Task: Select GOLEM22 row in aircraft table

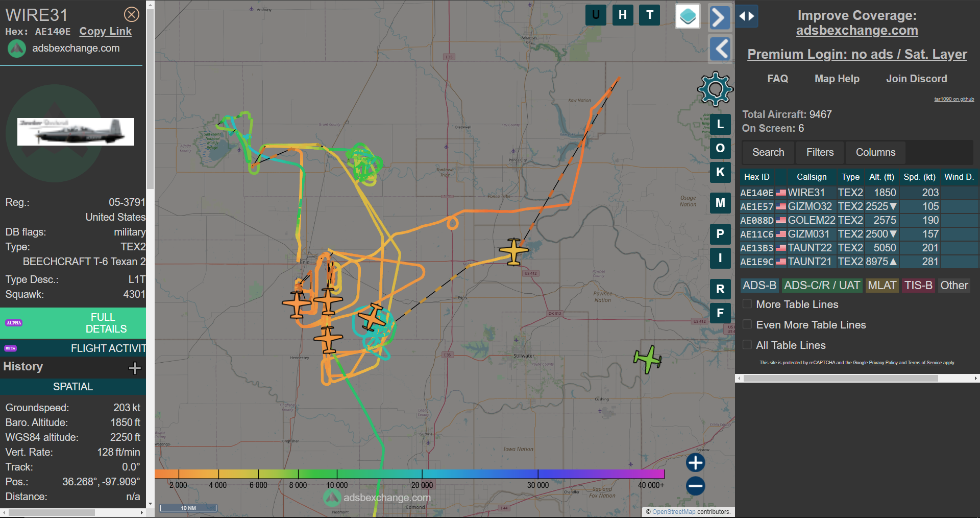Action: pyautogui.click(x=859, y=220)
